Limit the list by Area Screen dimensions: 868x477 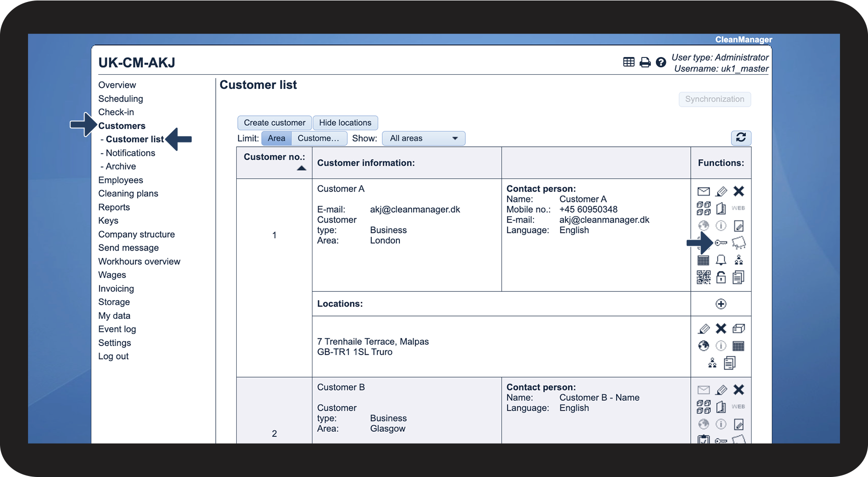(x=277, y=138)
